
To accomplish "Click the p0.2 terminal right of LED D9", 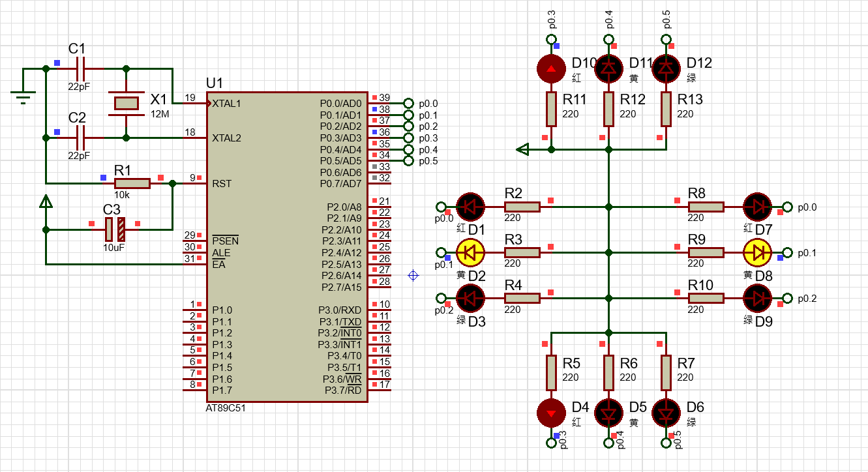I will tap(788, 298).
